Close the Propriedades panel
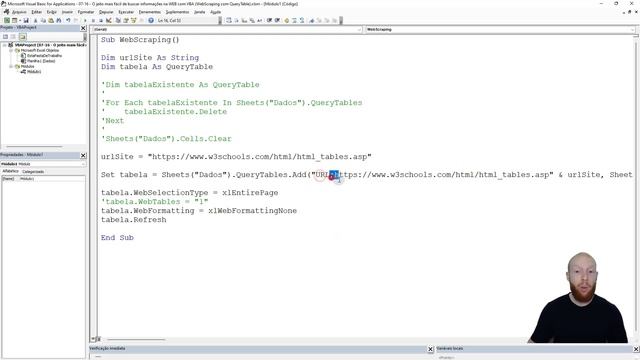The width and height of the screenshot is (640, 360). pyautogui.click(x=83, y=156)
